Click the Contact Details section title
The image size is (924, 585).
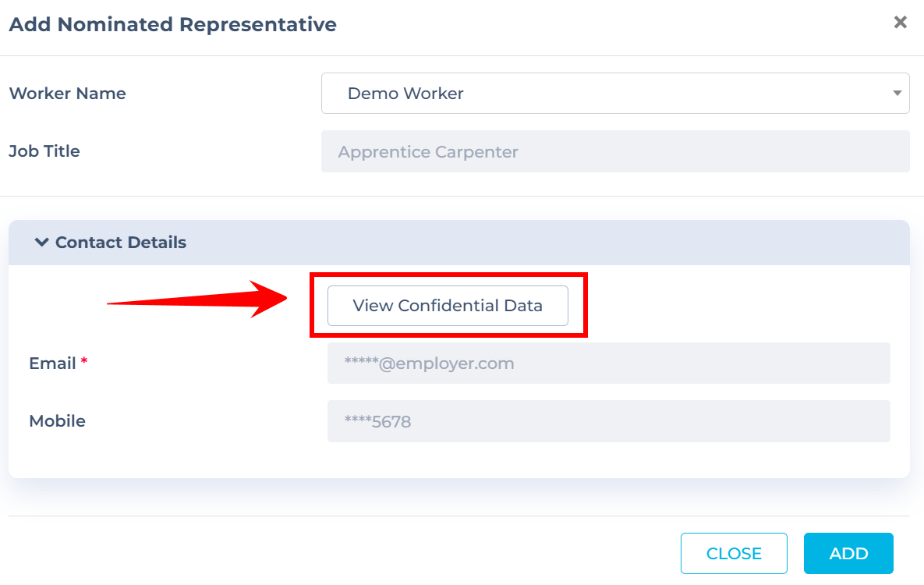tap(120, 243)
